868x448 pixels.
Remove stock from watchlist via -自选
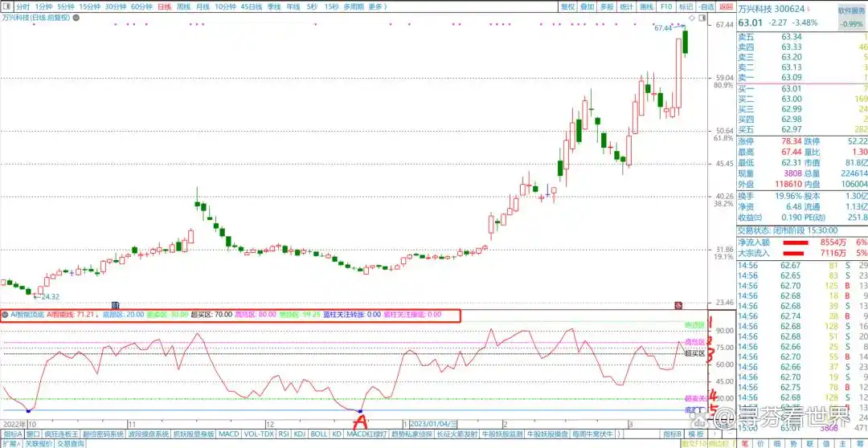pos(706,6)
